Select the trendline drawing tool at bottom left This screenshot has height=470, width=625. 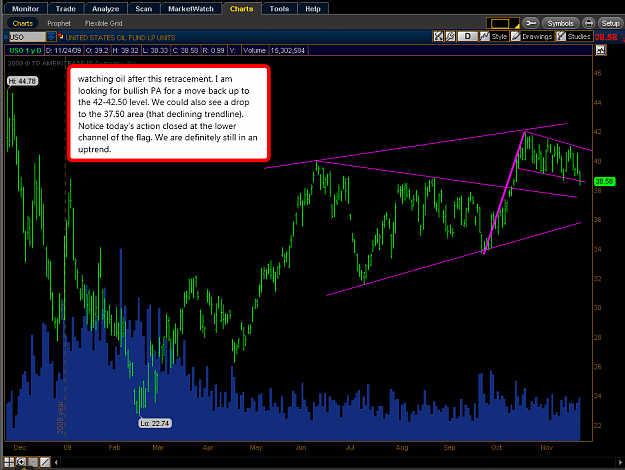coord(45,462)
